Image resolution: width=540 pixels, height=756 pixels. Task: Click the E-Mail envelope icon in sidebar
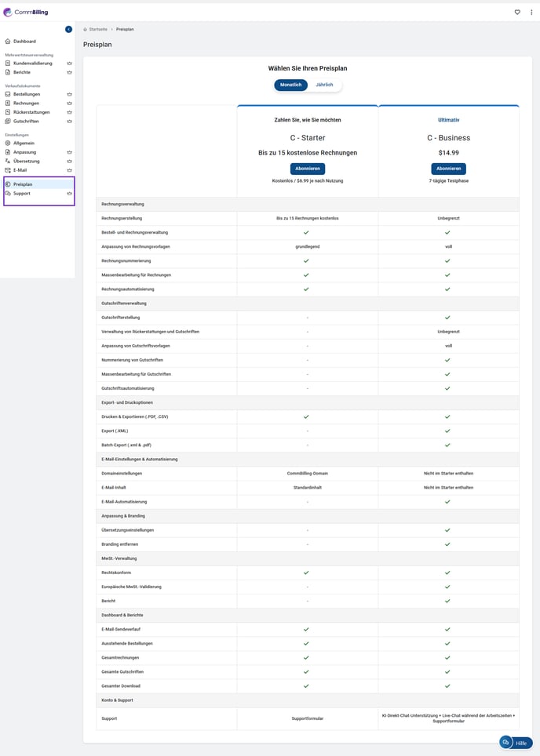point(8,170)
